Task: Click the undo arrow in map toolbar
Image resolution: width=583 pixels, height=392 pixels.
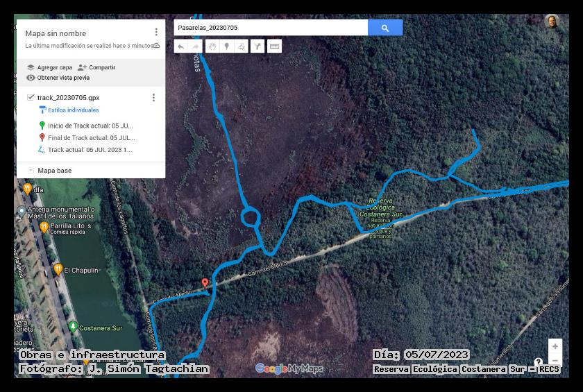Action: tap(180, 46)
